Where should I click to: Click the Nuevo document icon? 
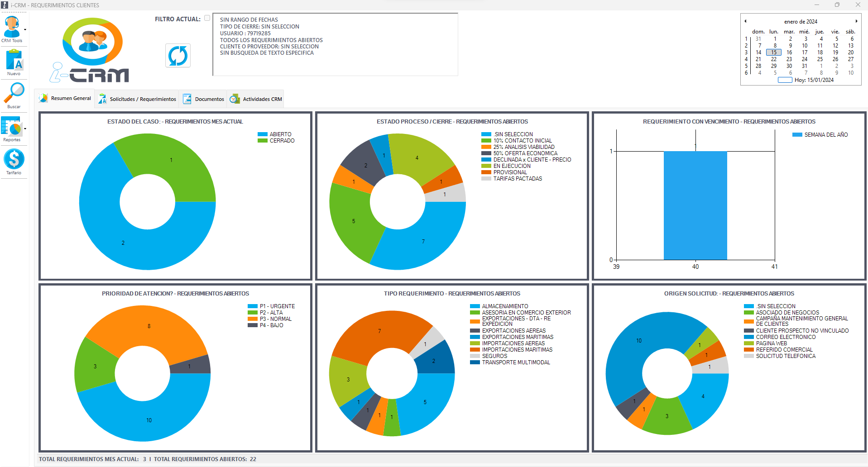pyautogui.click(x=14, y=60)
